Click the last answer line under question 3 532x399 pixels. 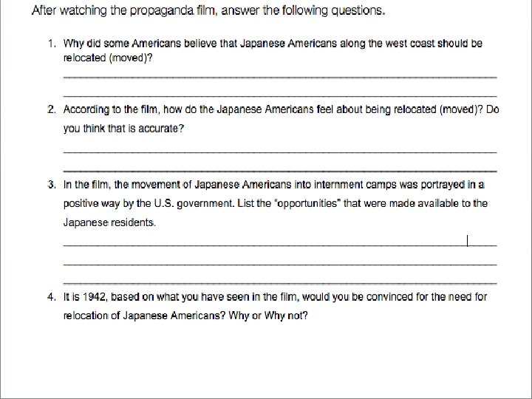pos(280,282)
